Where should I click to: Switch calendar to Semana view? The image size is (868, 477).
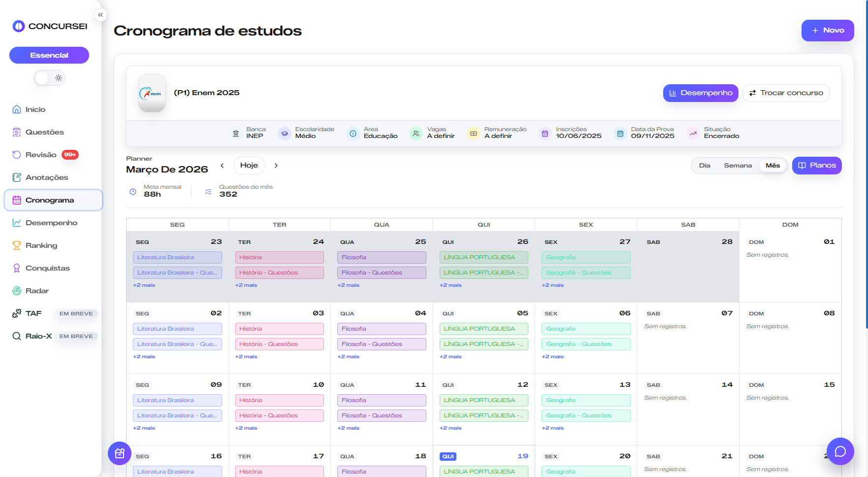737,166
